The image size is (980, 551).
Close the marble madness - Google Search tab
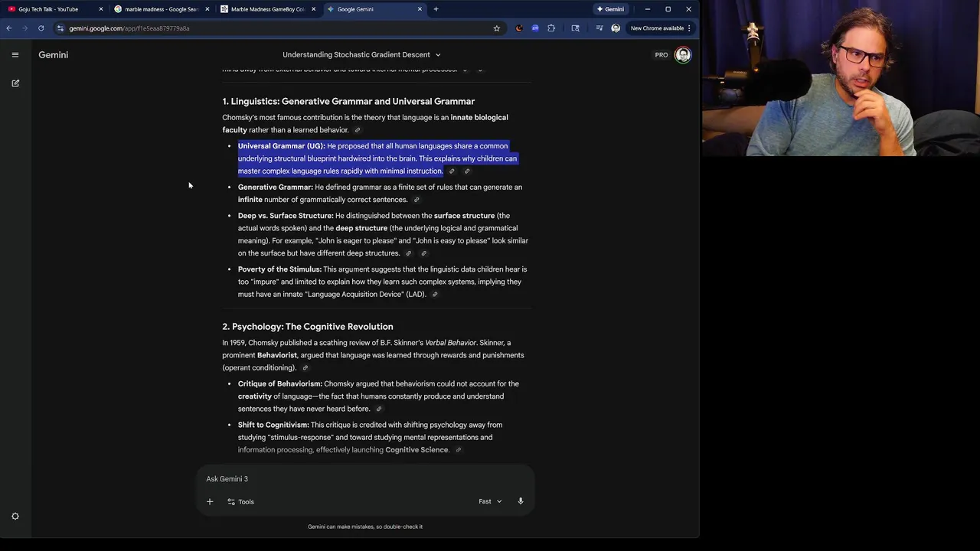pos(207,9)
